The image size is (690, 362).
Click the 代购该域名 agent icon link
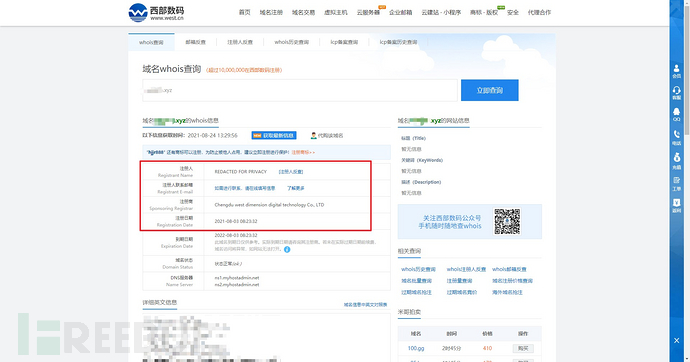[327, 135]
